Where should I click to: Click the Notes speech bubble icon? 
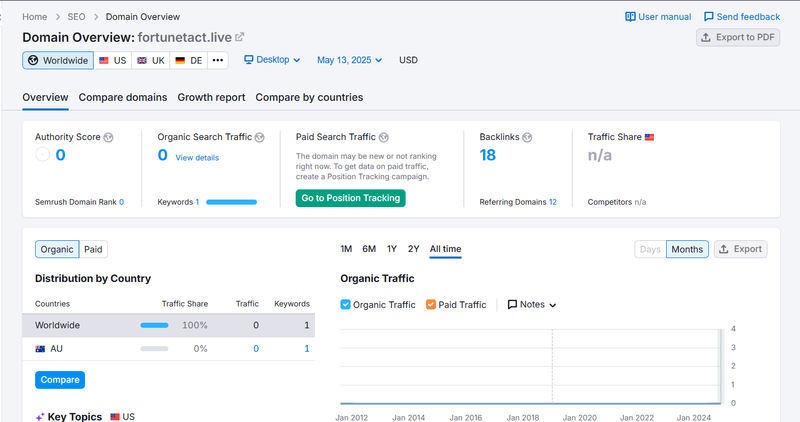512,305
